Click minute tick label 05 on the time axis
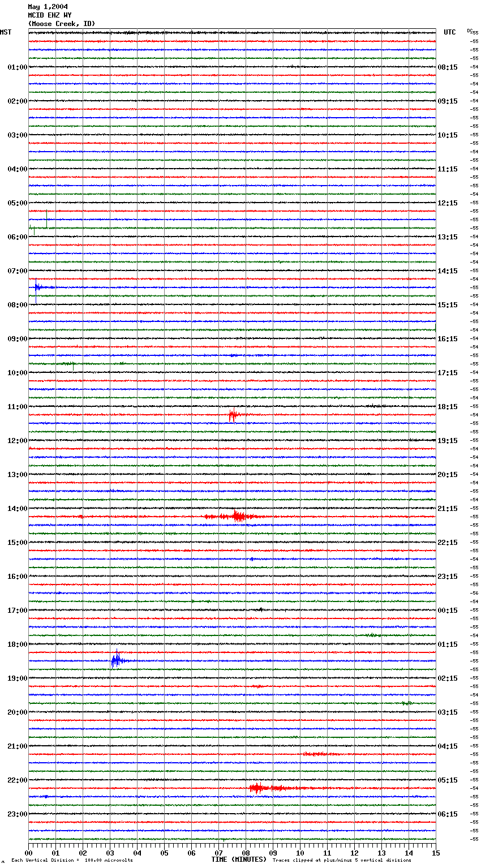Image resolution: width=481 pixels, height=868 pixels. click(165, 853)
